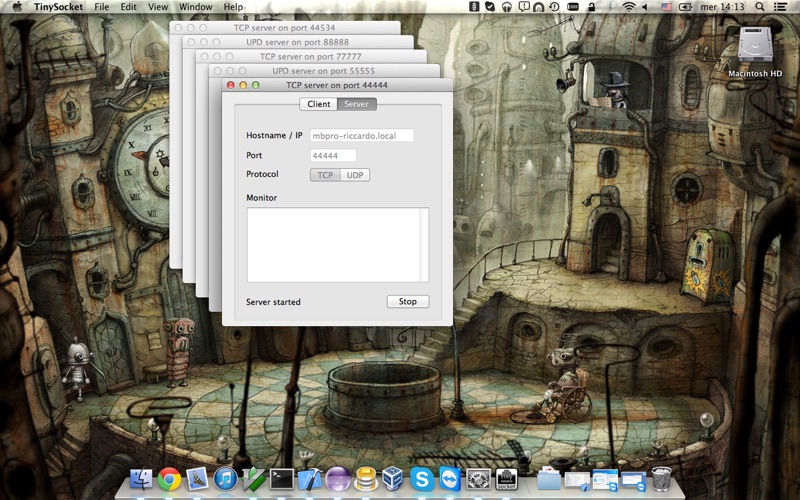Bring UPD server on port 88888 window forward
Viewport: 800px width, 500px height.
point(297,42)
